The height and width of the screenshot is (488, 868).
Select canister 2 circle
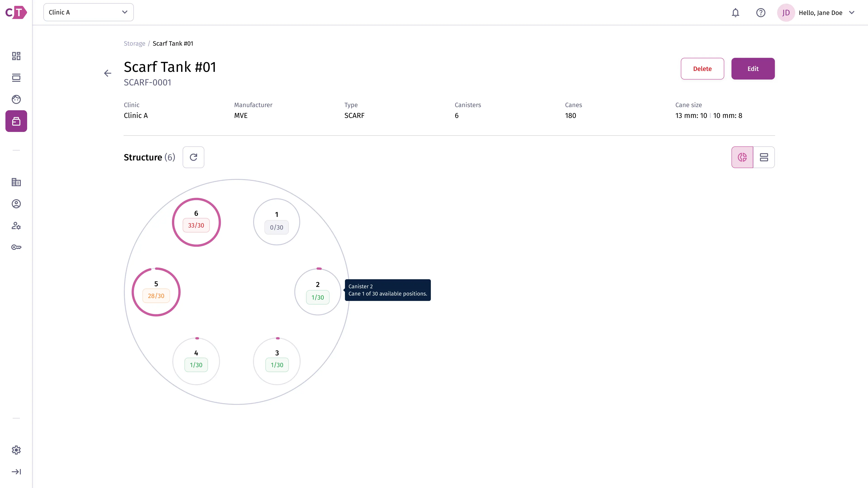318,292
